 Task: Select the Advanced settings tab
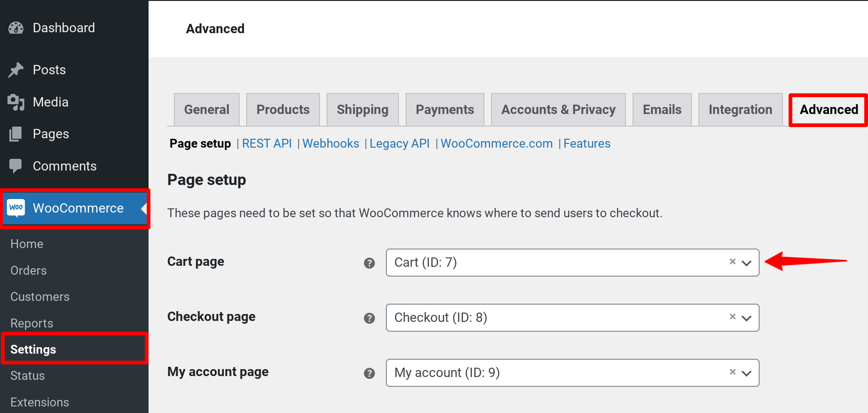(x=829, y=110)
